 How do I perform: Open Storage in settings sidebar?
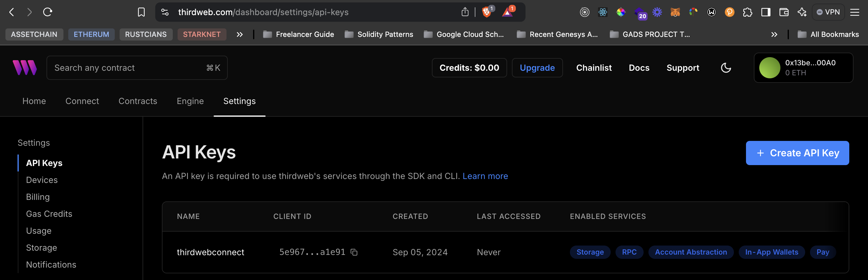[41, 248]
